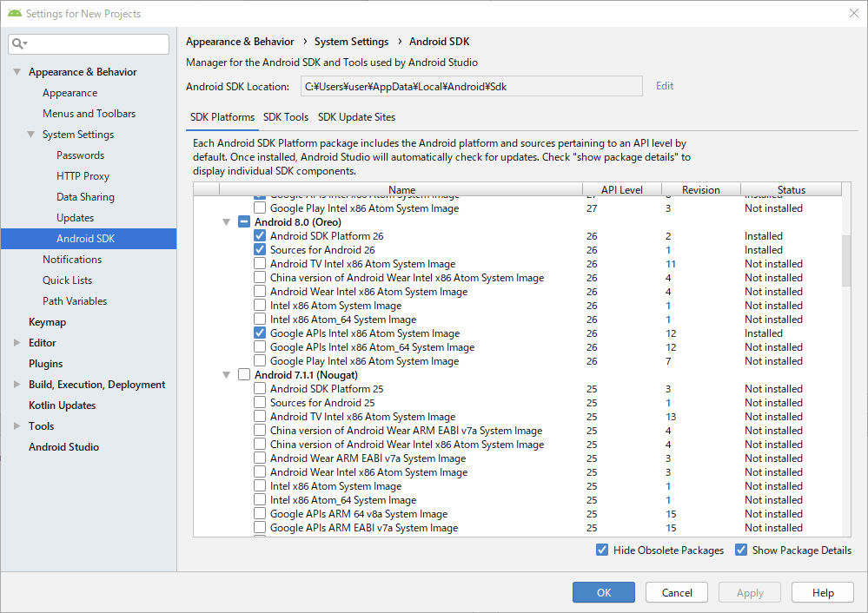Click the Cancel button

click(677, 593)
